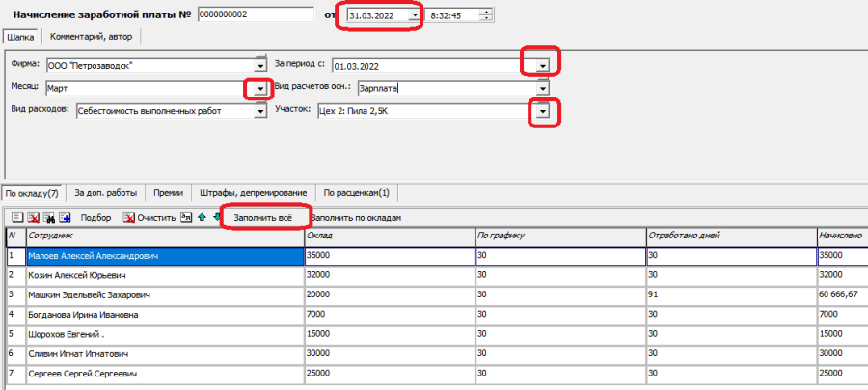Click the time field stepper arrows
This screenshot has height=390, width=868.
[x=486, y=15]
